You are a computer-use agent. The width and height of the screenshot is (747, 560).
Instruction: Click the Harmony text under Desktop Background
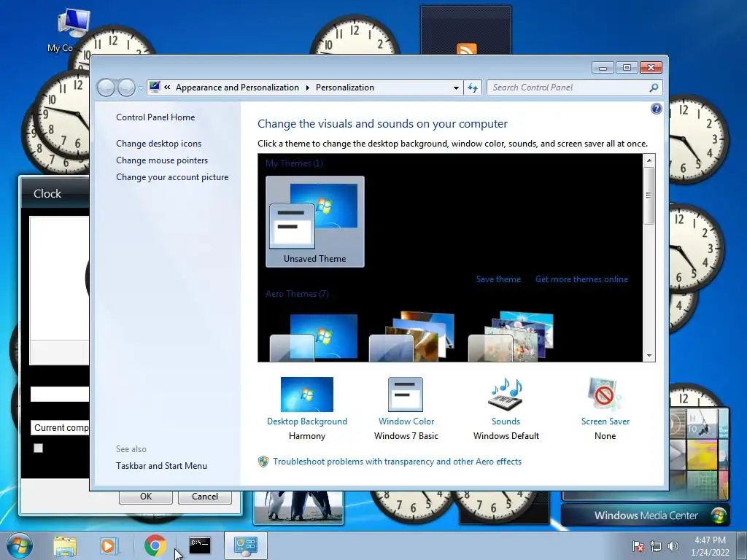307,436
